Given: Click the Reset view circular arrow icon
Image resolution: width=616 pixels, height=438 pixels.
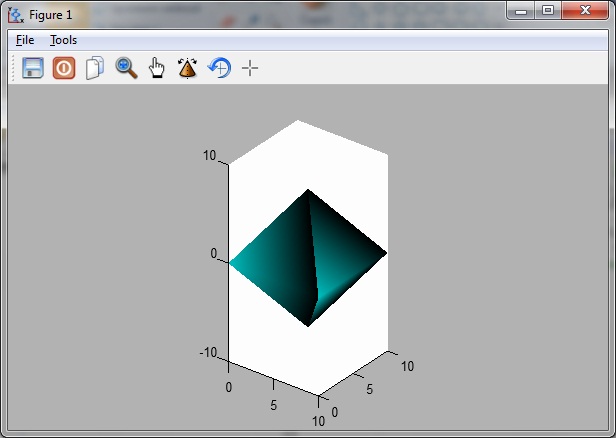Looking at the screenshot, I should pos(219,68).
